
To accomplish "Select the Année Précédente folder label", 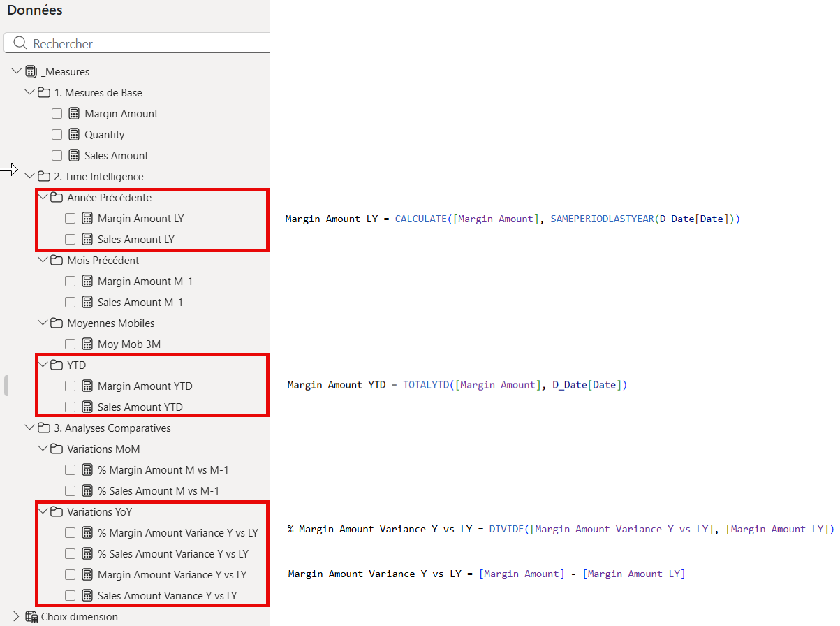I will pyautogui.click(x=109, y=198).
